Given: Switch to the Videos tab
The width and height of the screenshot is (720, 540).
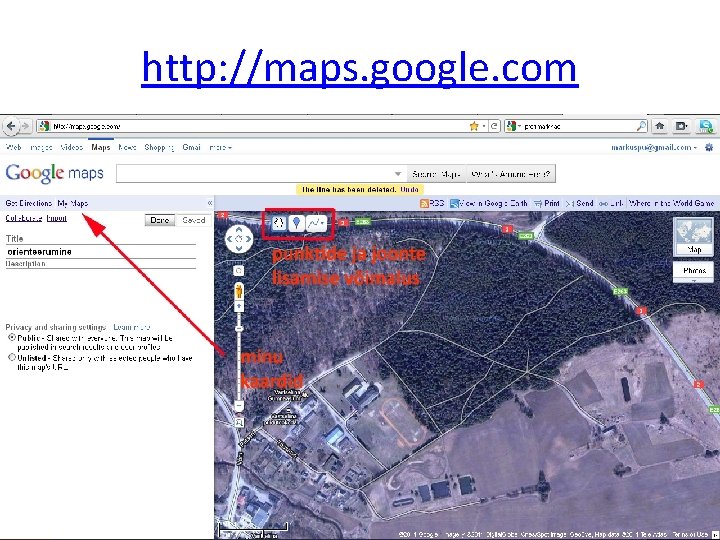Looking at the screenshot, I should [x=72, y=147].
